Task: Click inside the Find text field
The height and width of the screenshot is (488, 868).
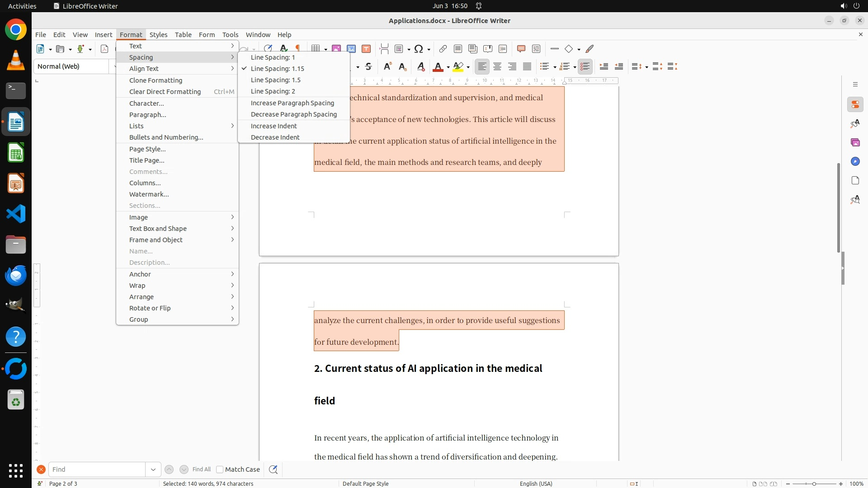Action: click(97, 469)
